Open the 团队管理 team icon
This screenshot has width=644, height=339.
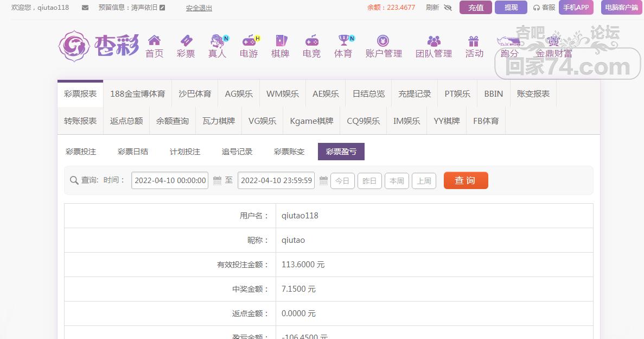433,40
